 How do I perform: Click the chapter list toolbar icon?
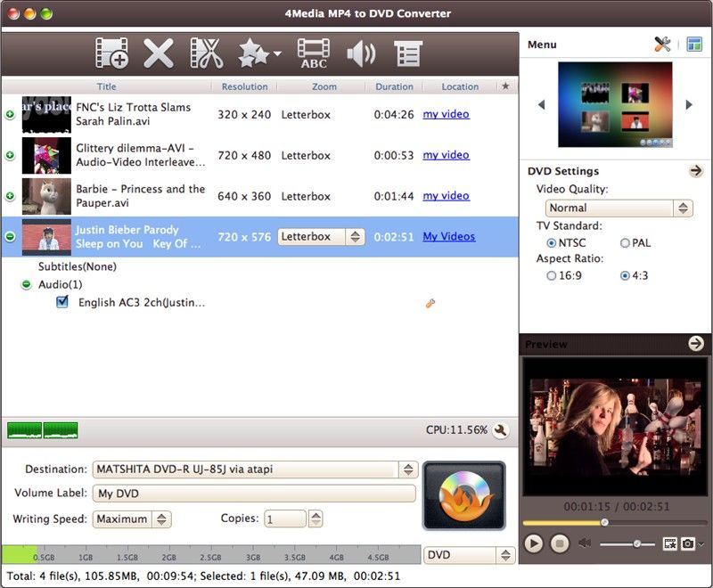pyautogui.click(x=408, y=53)
